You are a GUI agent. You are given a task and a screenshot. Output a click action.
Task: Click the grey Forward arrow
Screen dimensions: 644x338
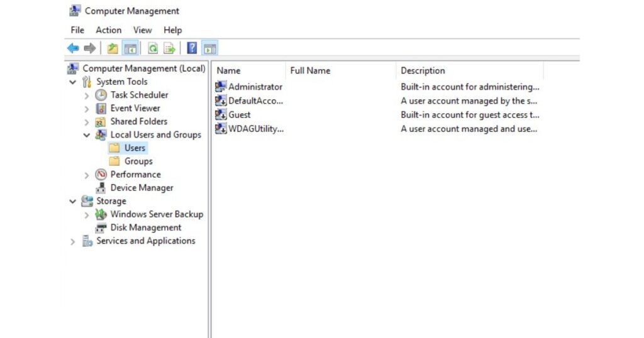coord(89,48)
